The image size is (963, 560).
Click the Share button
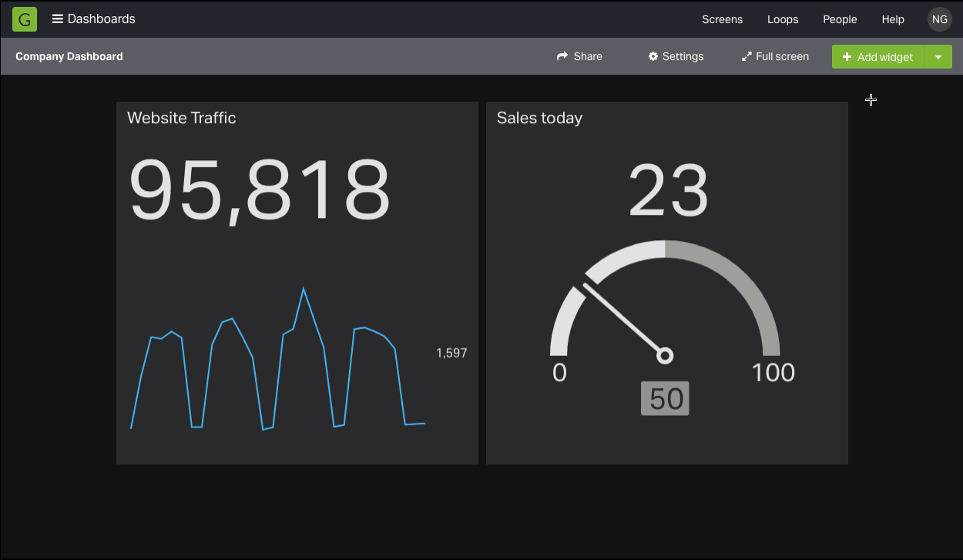point(579,55)
